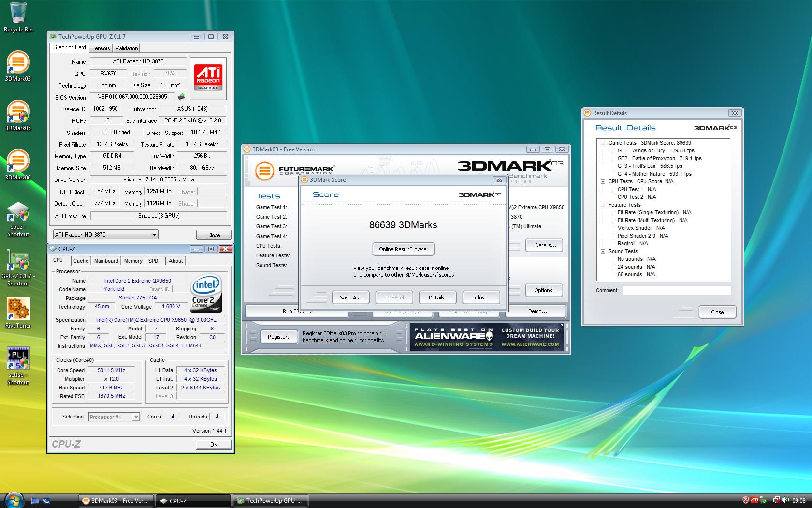This screenshot has height=508, width=812.
Task: Click the 86639 3DMarks score text
Action: pos(403,225)
